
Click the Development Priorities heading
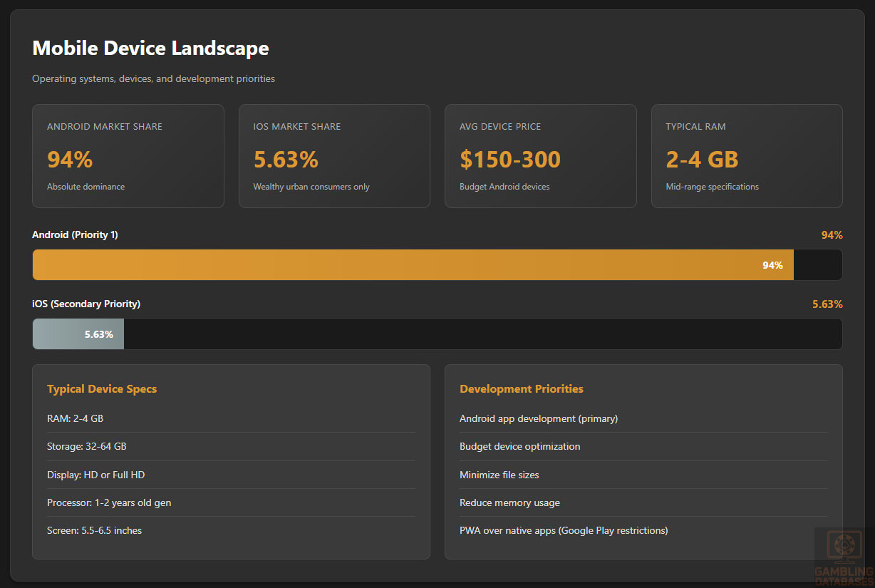point(522,389)
